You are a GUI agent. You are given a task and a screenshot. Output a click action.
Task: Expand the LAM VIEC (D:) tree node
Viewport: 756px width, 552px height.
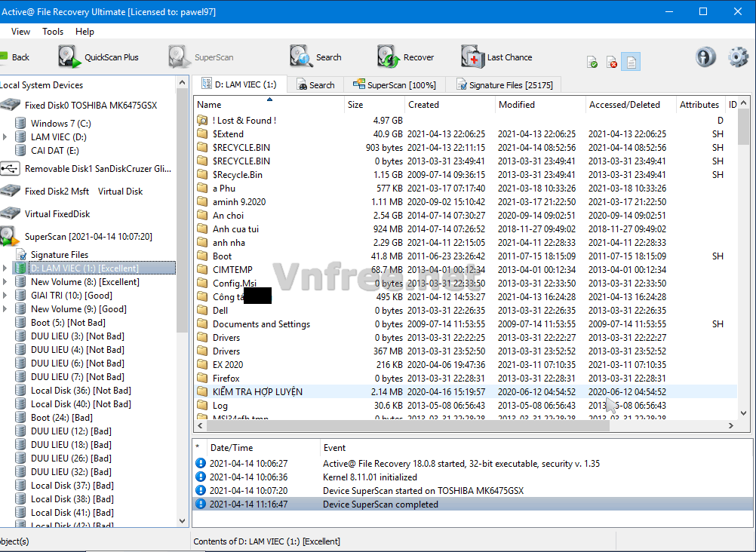5,137
